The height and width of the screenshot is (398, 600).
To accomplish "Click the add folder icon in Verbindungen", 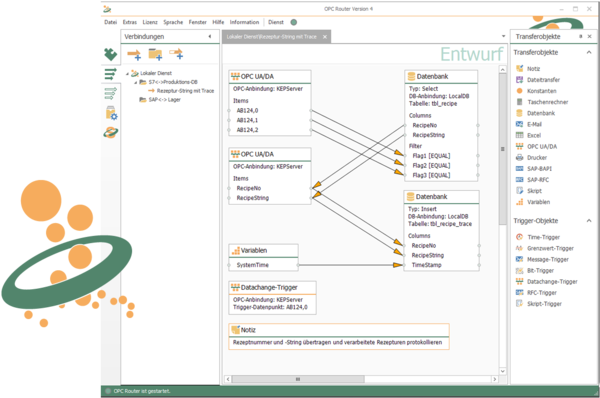I will click(x=155, y=54).
